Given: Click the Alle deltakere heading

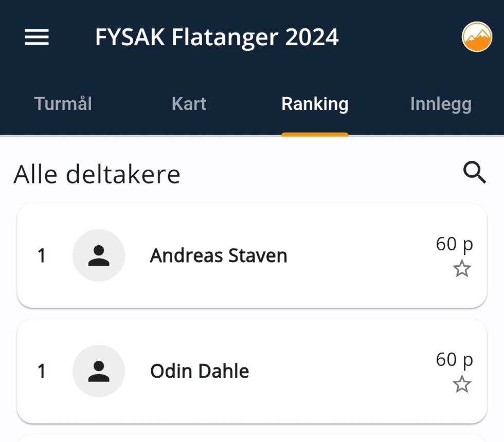Looking at the screenshot, I should (x=97, y=175).
